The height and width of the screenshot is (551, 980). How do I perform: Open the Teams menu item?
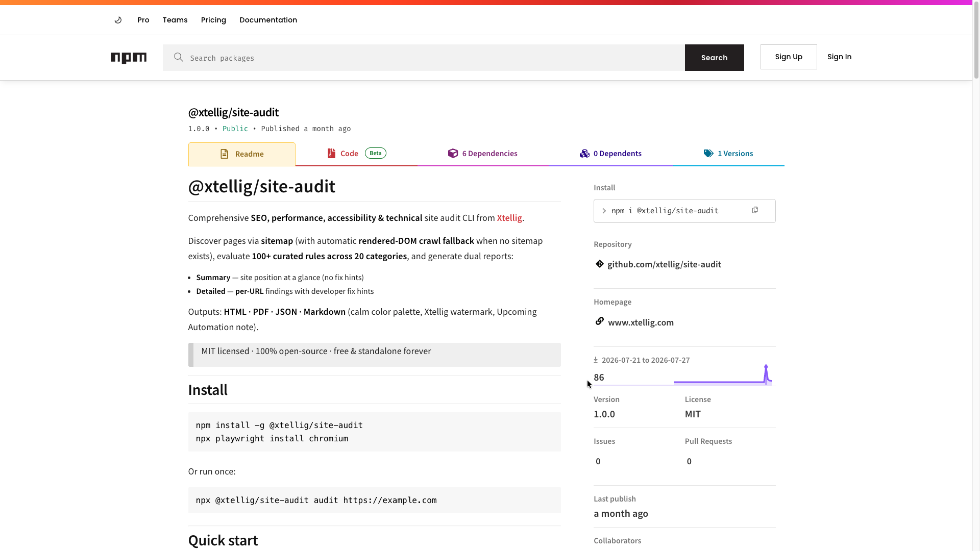(x=175, y=20)
